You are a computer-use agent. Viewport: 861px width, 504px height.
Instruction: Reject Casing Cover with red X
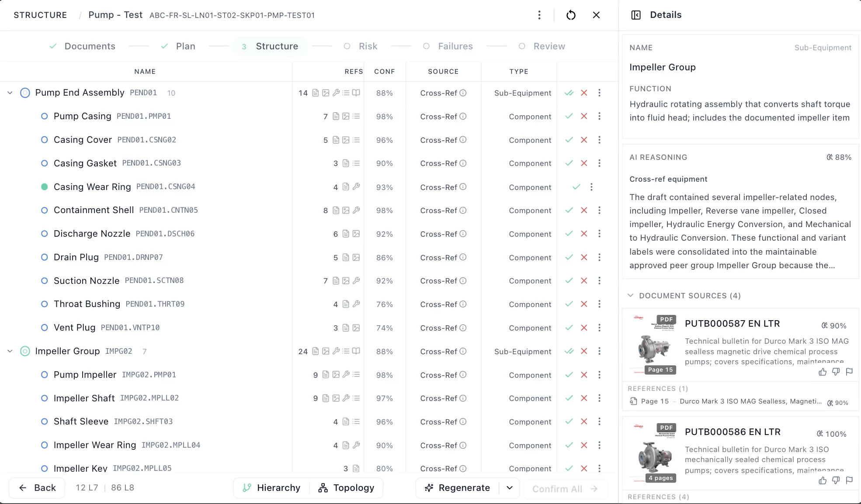click(584, 140)
